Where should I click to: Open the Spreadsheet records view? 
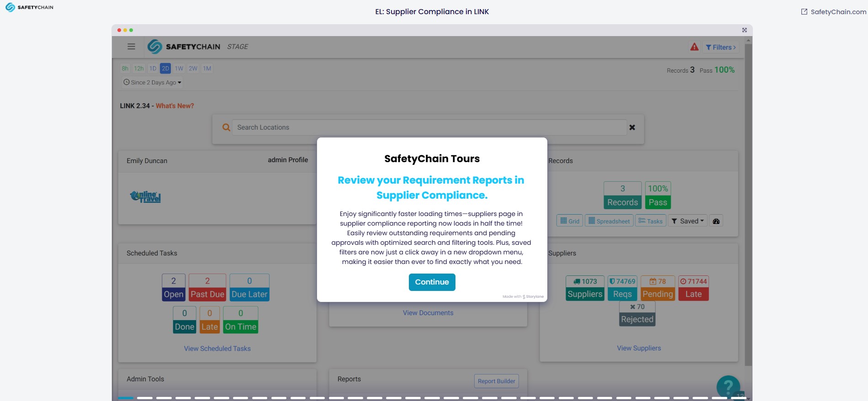click(609, 221)
